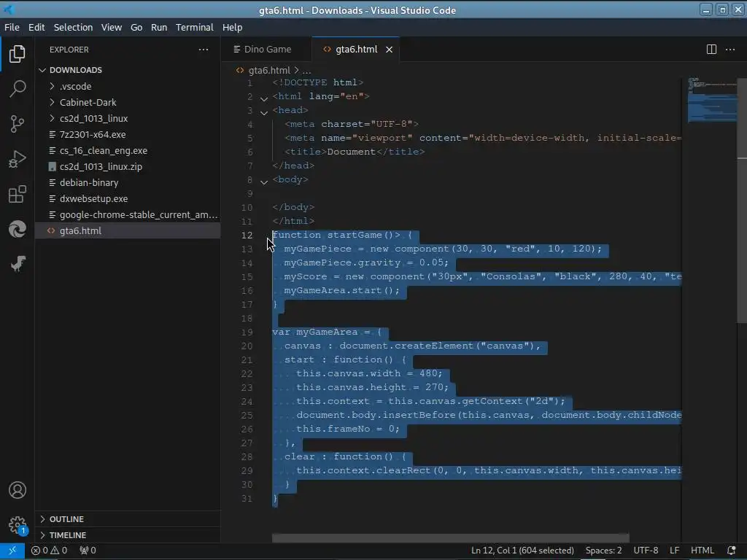
Task: Open the Go menu
Action: pyautogui.click(x=136, y=27)
